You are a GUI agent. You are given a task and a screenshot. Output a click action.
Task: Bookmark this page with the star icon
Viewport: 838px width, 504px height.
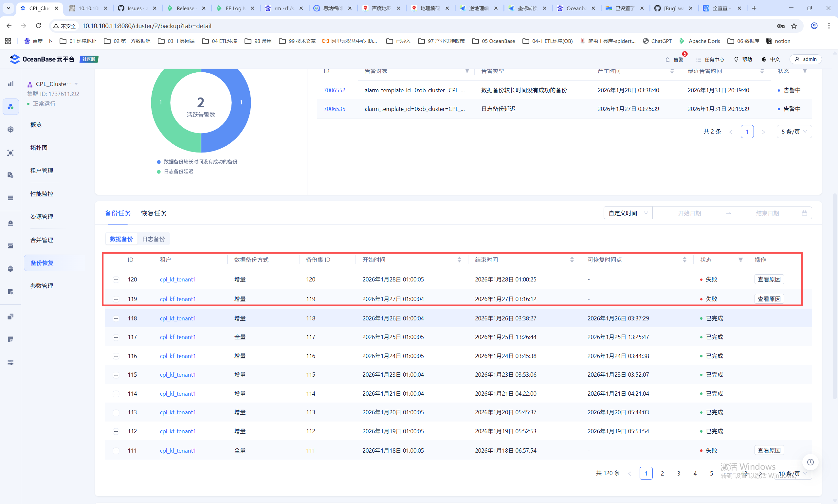pos(794,26)
